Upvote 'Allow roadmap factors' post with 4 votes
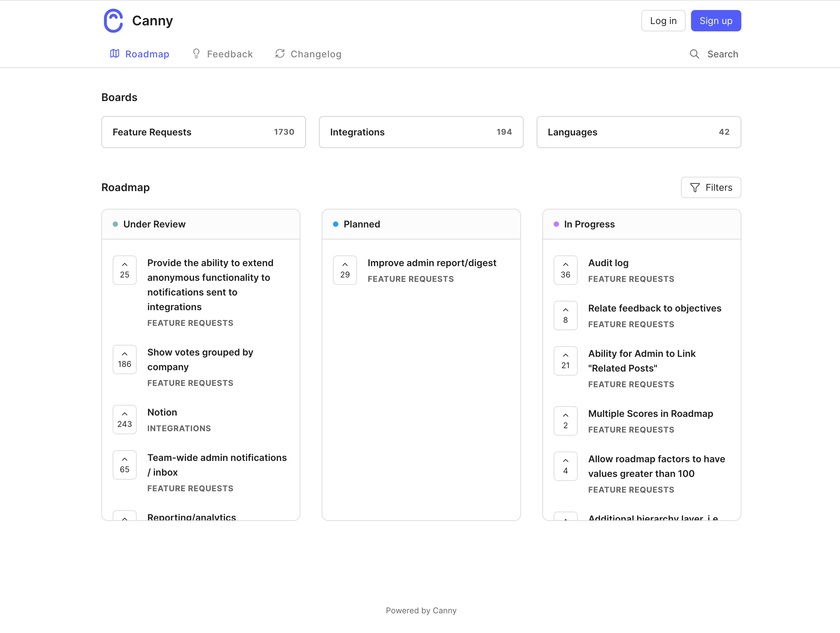 [565, 466]
